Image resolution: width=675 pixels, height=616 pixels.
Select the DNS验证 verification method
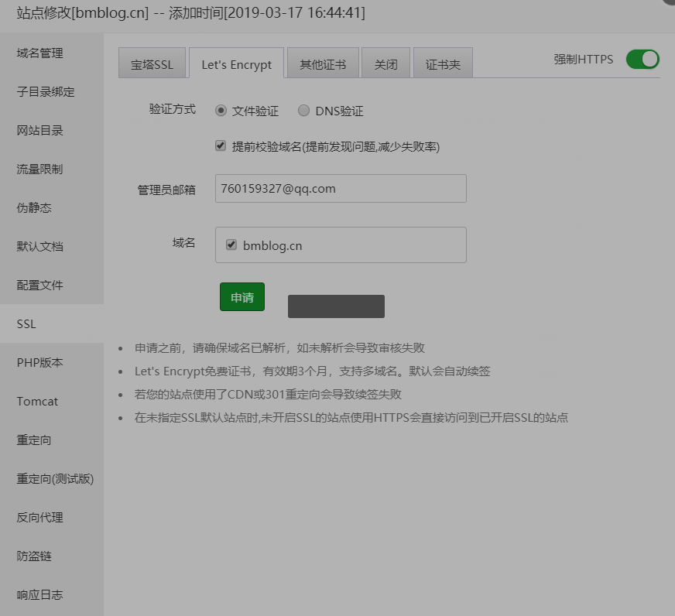pos(303,111)
